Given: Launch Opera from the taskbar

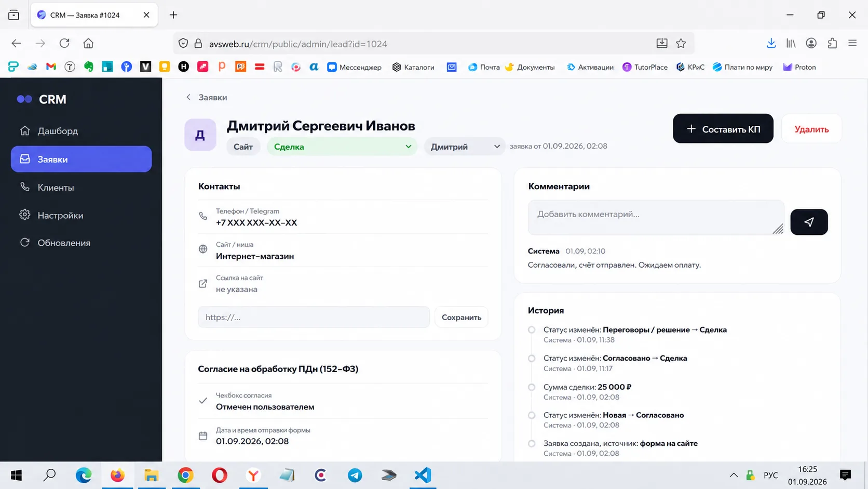Looking at the screenshot, I should tap(220, 475).
